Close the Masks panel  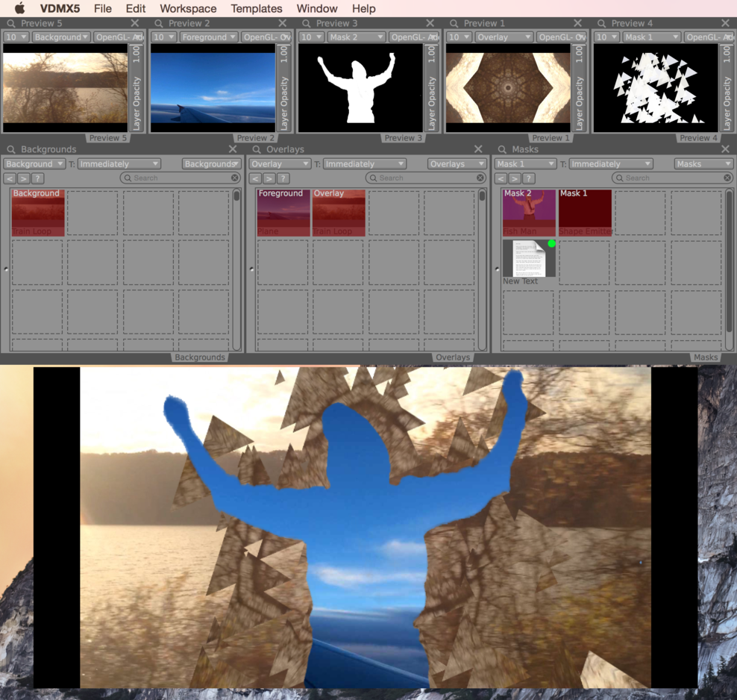(x=725, y=149)
